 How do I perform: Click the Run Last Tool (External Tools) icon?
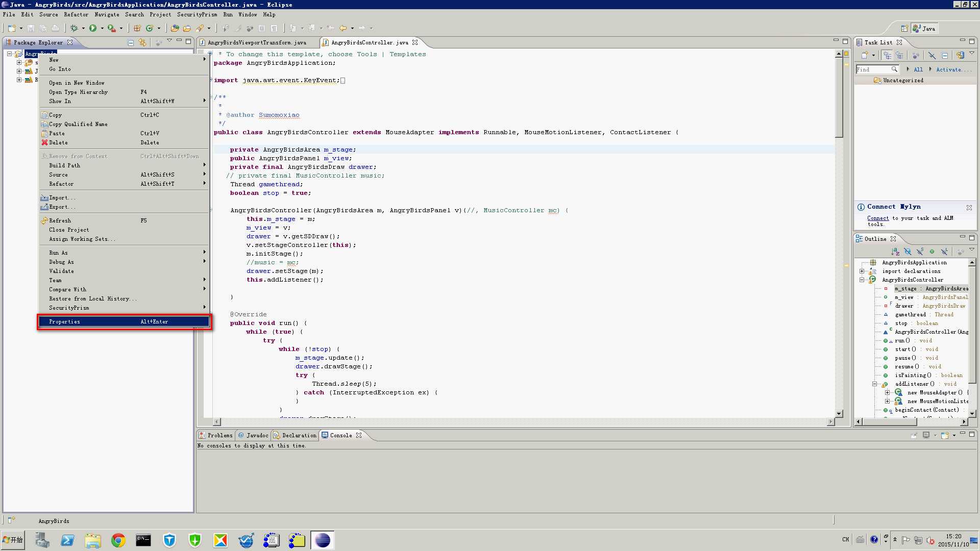tap(111, 28)
